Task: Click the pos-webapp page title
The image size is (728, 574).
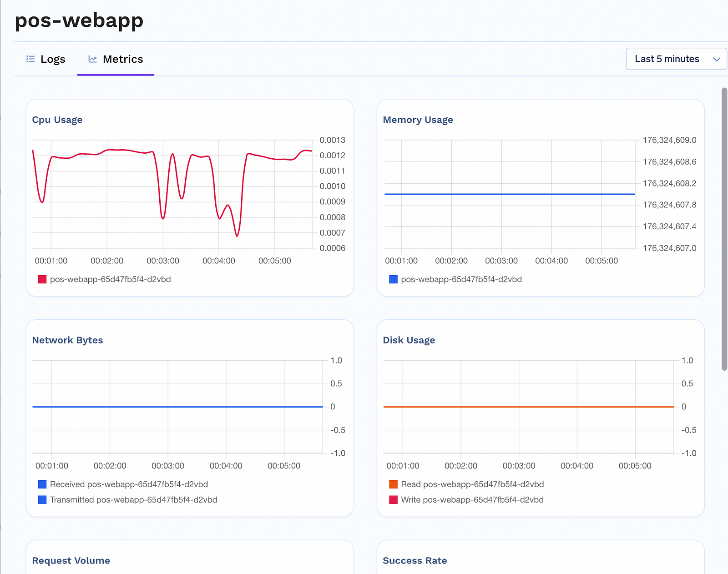Action: click(79, 20)
